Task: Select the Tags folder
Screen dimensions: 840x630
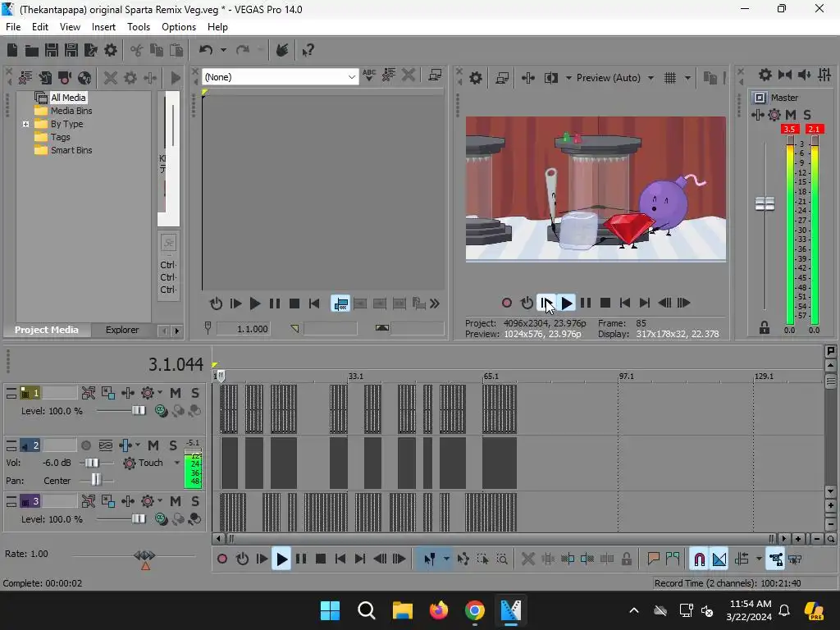Action: coord(60,137)
